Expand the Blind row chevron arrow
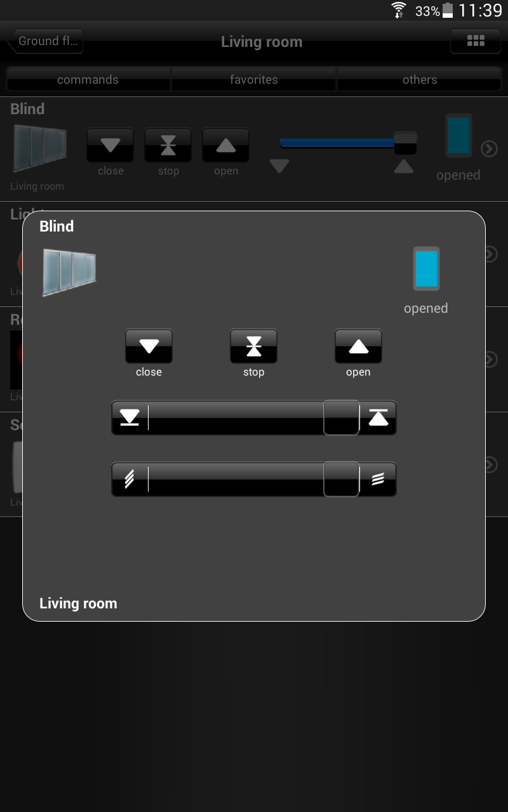Screen dimensions: 508x812 (489, 148)
